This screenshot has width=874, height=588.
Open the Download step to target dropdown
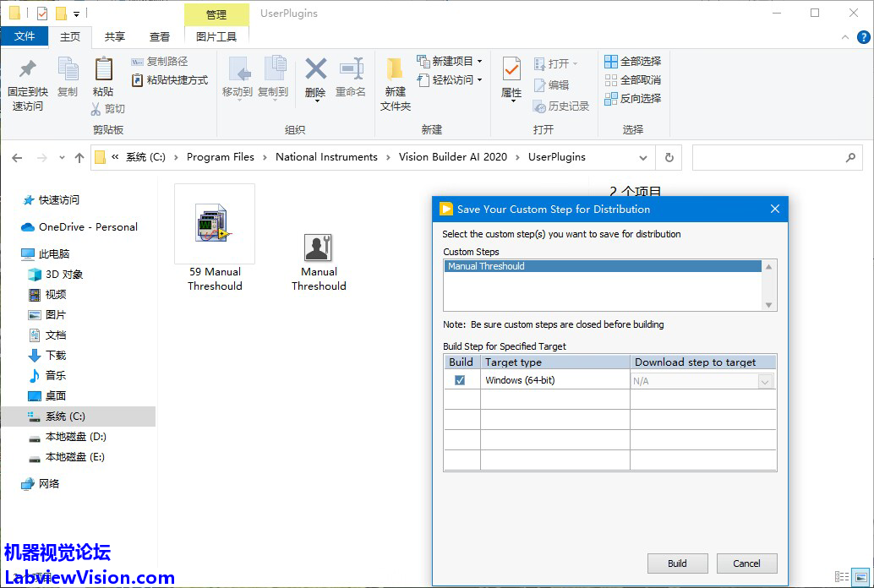(x=765, y=382)
